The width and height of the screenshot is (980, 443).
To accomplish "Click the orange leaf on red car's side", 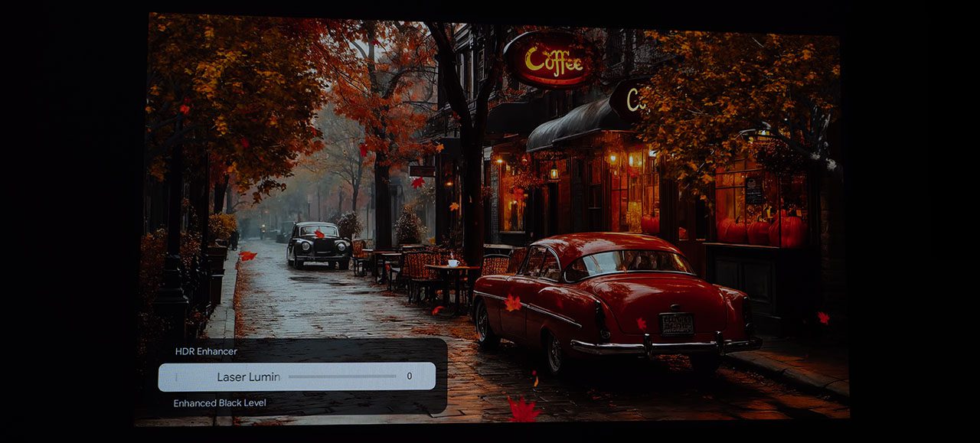I will (512, 303).
